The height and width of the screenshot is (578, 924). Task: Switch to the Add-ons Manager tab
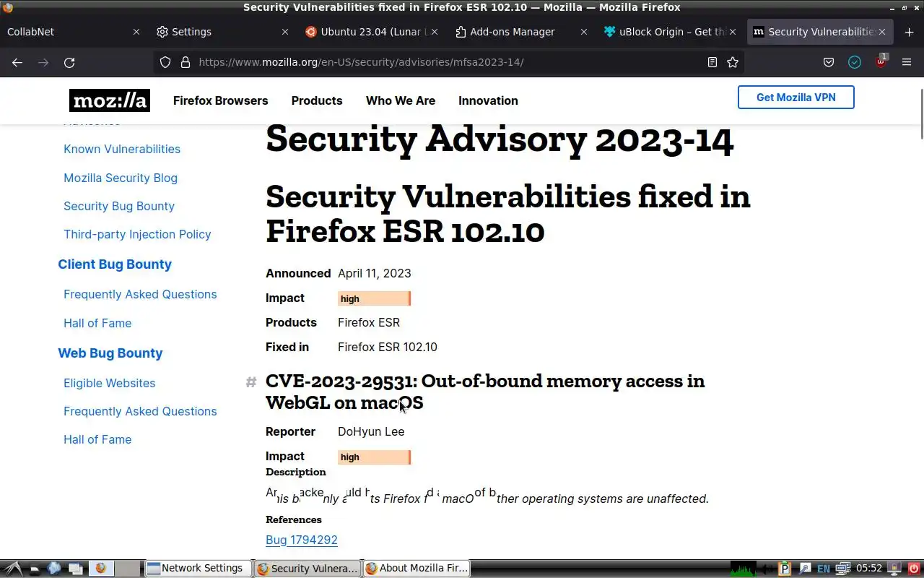[x=521, y=32]
